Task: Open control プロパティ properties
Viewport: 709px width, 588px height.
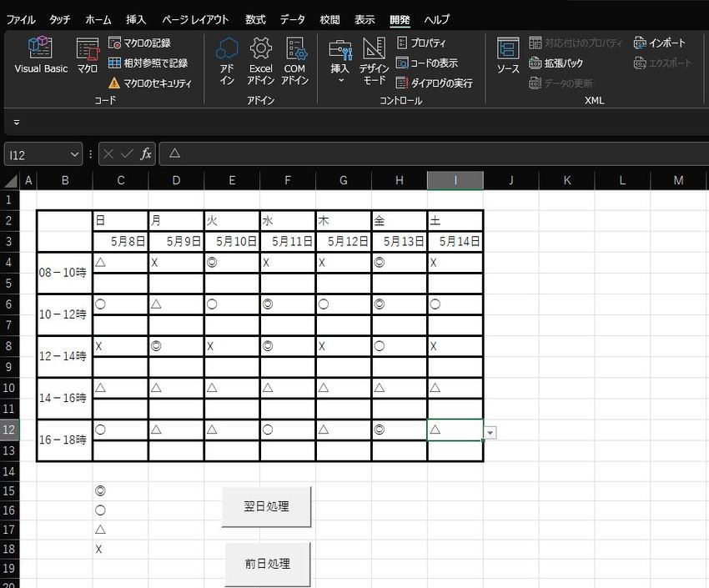Action: [421, 43]
